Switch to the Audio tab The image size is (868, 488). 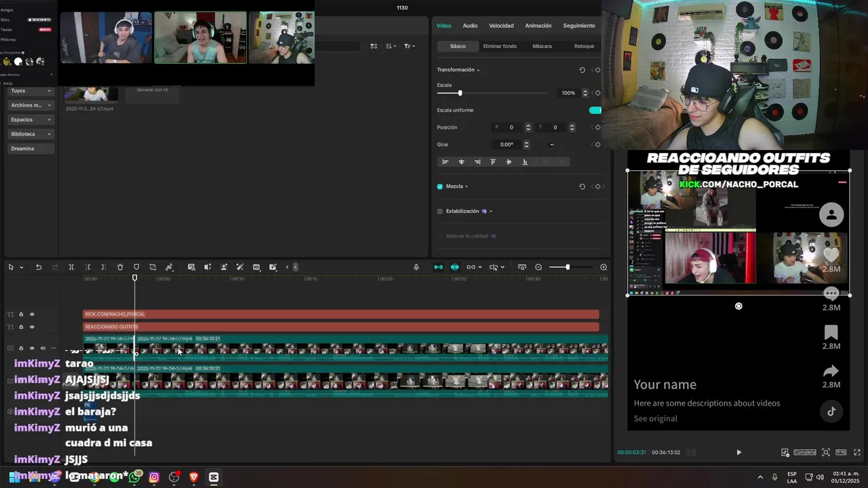(470, 26)
